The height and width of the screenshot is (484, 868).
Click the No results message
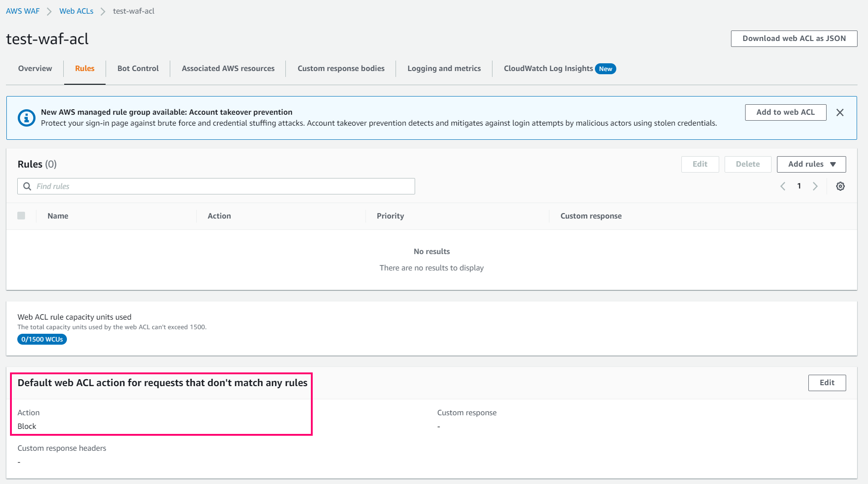point(431,251)
